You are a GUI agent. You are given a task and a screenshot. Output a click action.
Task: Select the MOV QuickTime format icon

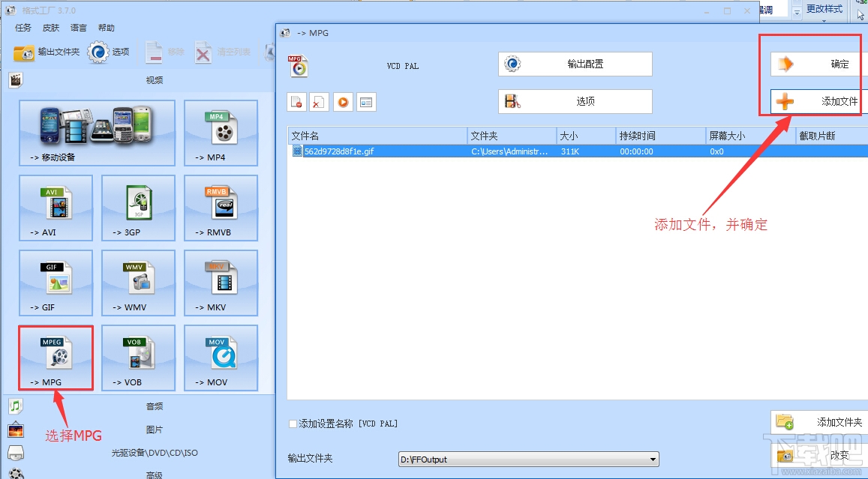click(x=221, y=358)
